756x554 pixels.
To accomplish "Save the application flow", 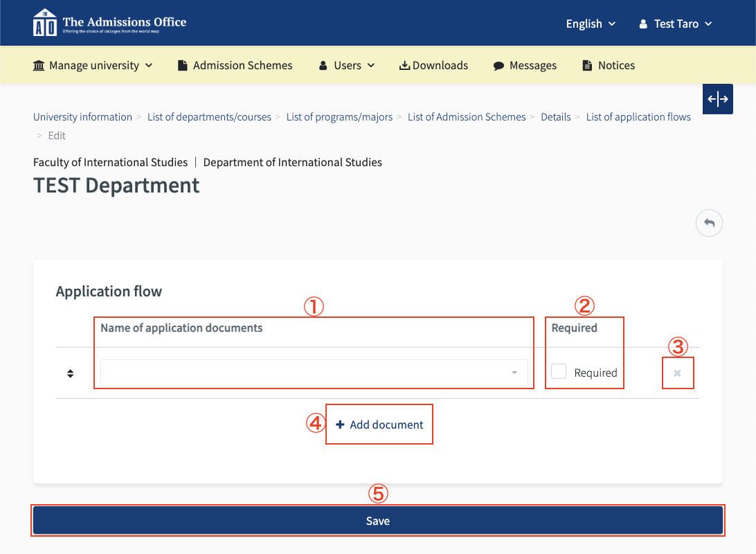I will tap(378, 520).
